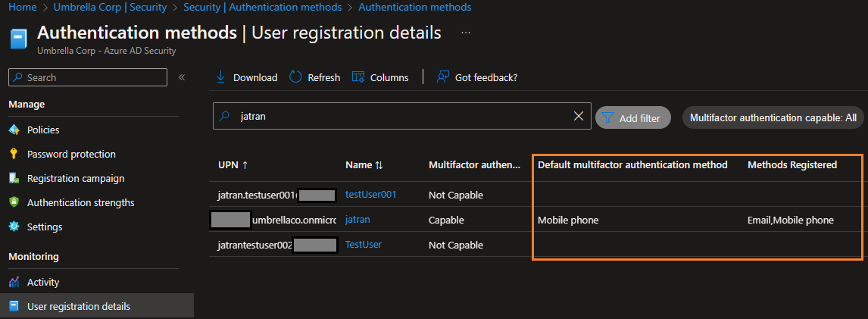Go to Home breadcrumb
The width and height of the screenshot is (868, 319).
tap(23, 8)
